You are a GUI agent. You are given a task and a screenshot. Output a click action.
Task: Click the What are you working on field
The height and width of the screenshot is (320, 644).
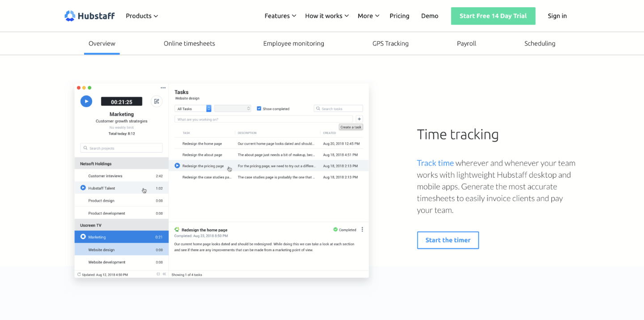click(x=263, y=119)
